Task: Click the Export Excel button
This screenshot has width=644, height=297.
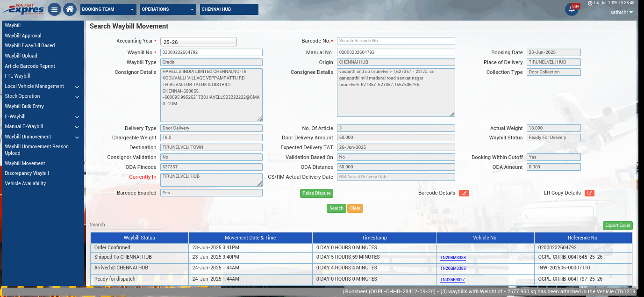Action: [617, 225]
